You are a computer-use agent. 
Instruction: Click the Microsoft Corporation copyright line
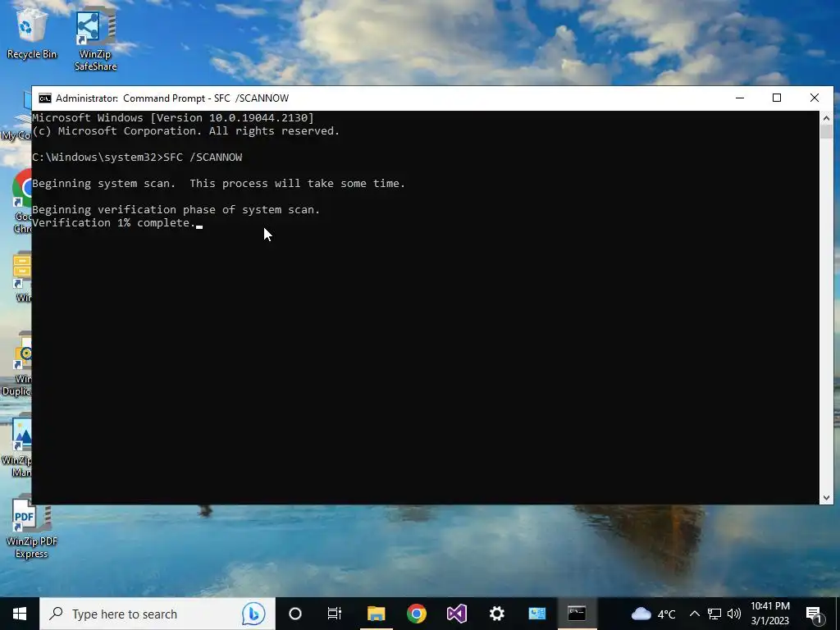point(186,131)
